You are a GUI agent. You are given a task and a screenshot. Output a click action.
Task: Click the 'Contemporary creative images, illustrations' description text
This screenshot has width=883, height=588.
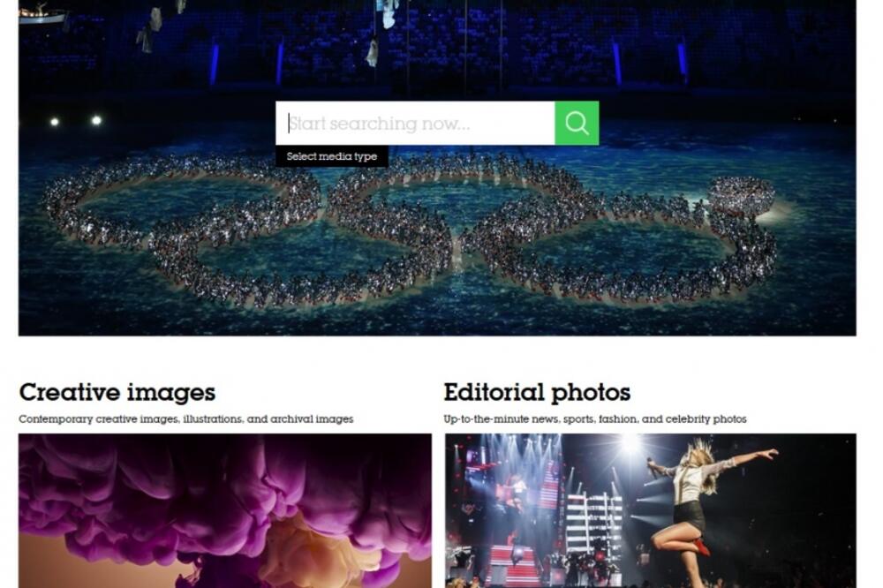point(185,419)
